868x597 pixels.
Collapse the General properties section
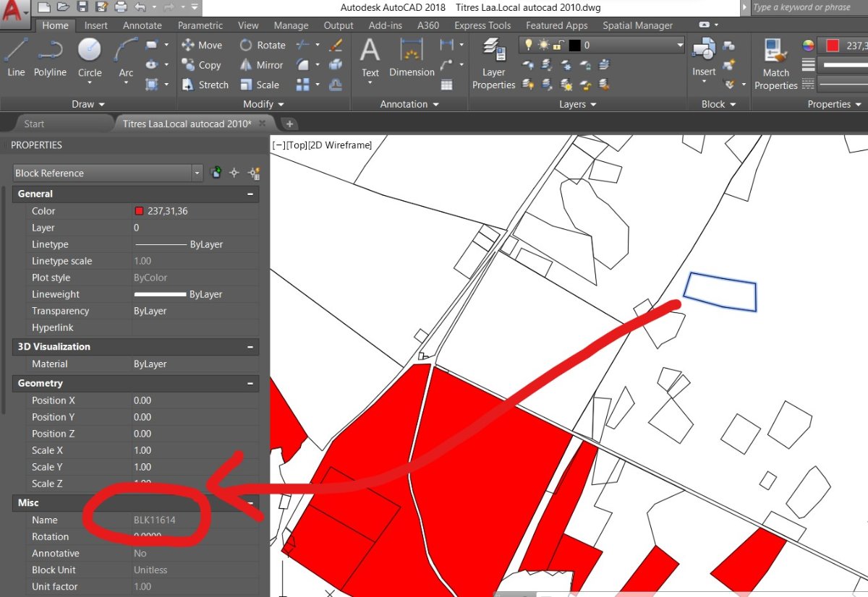250,194
